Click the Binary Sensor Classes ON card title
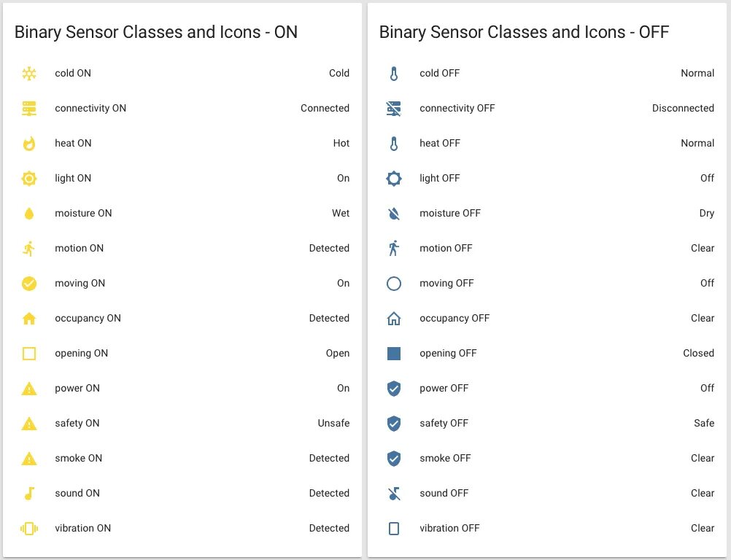The width and height of the screenshot is (731, 560). 156,32
